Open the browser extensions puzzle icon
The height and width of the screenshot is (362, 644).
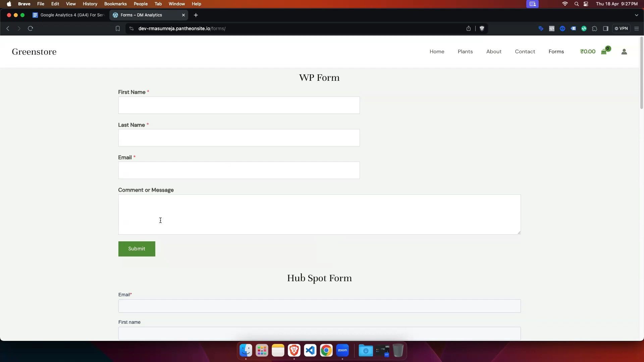pos(595,28)
